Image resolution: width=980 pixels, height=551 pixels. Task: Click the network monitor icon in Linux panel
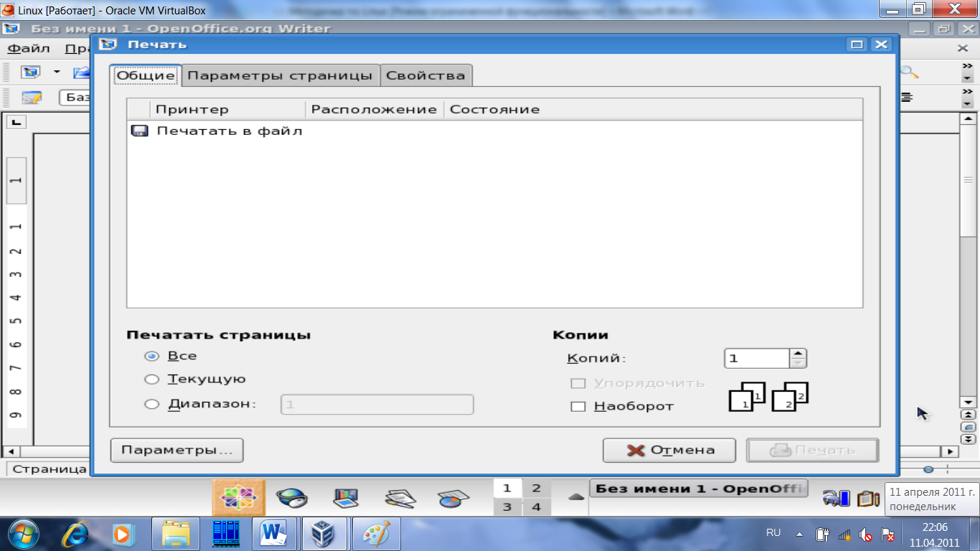(x=837, y=498)
